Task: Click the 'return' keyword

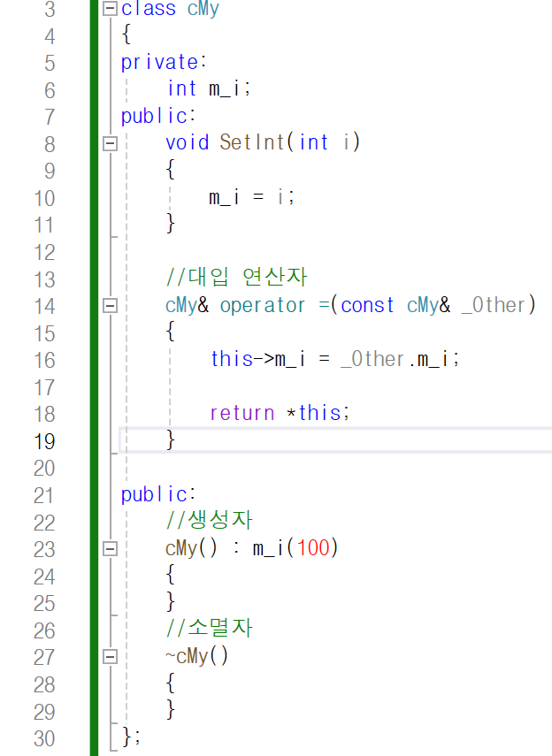Action: coord(242,413)
